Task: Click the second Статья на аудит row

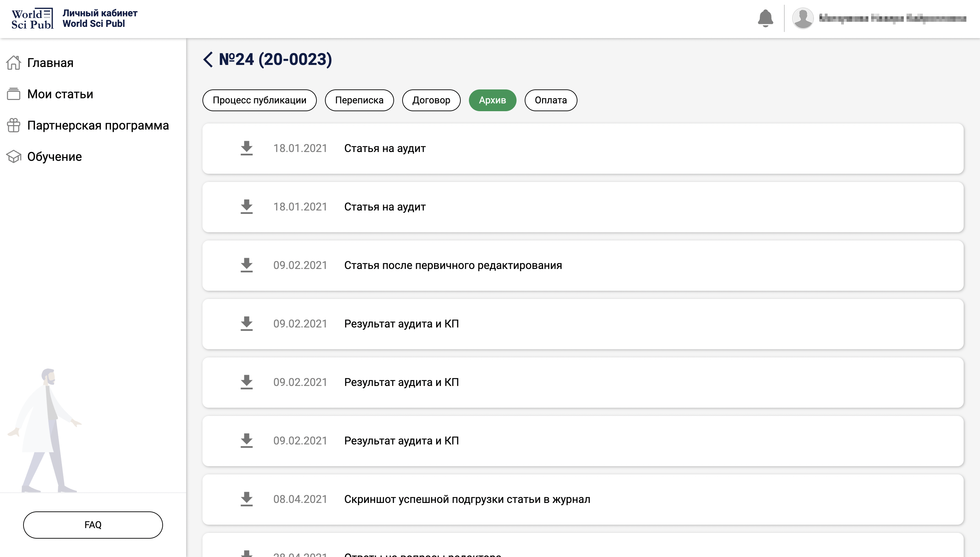Action: pos(583,207)
